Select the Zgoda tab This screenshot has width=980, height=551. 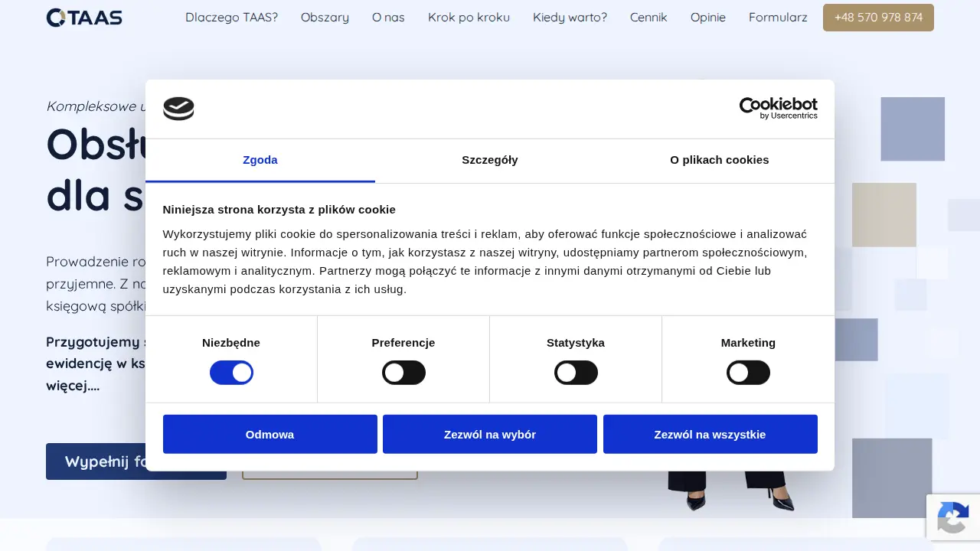pos(260,160)
